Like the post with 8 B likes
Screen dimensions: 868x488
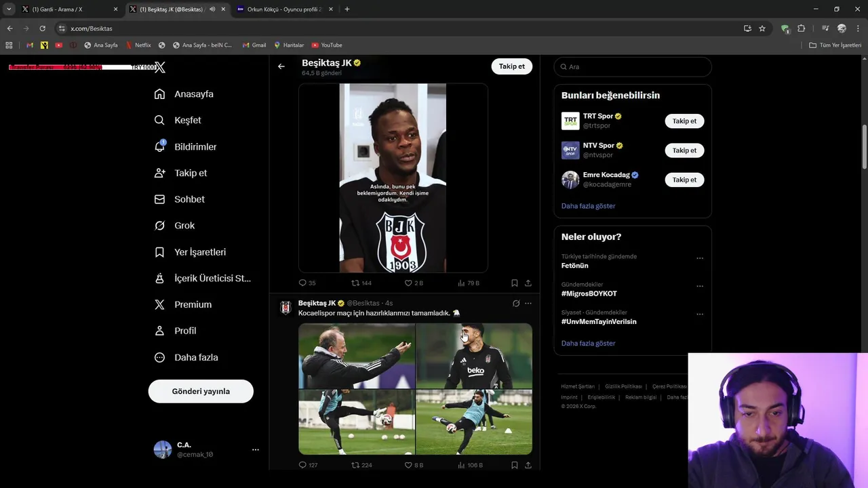point(414,465)
